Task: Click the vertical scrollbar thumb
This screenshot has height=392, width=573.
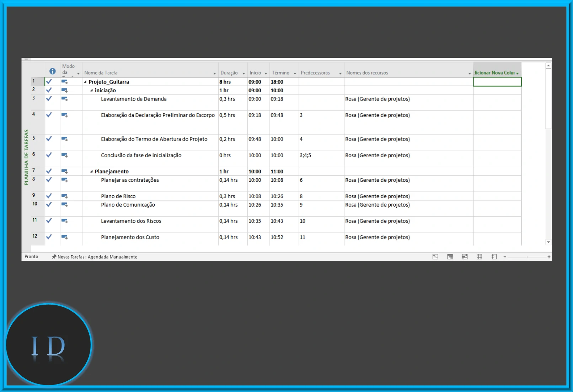Action: [x=548, y=99]
